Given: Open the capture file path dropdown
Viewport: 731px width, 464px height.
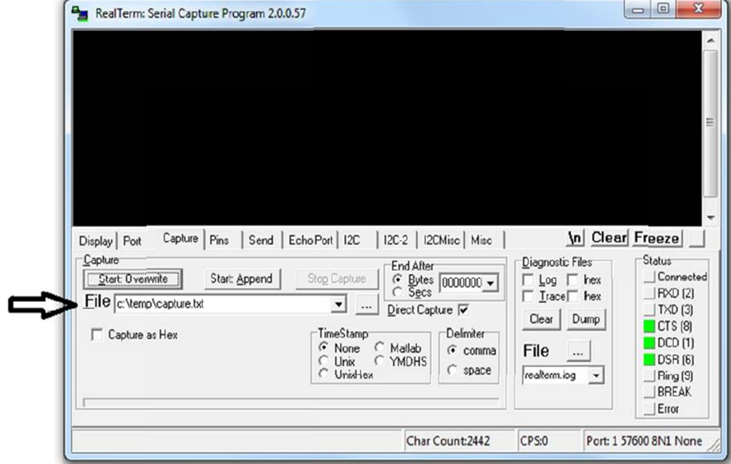Looking at the screenshot, I should pyautogui.click(x=339, y=303).
